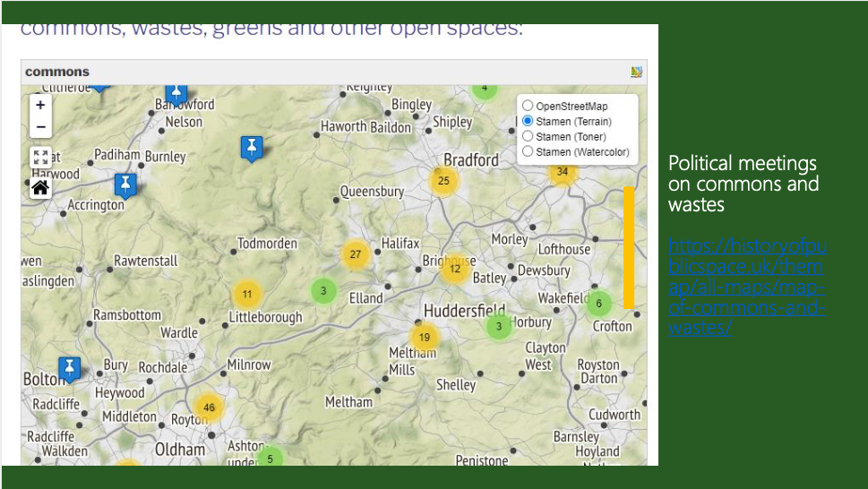
Task: Toggle fullscreen map view icon
Action: (x=40, y=158)
